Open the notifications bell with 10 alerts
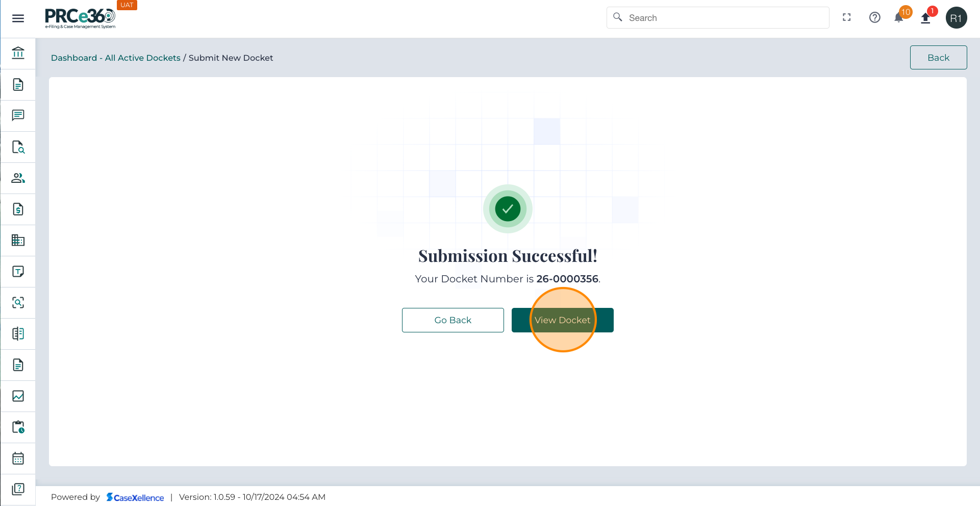Viewport: 980px width, 506px height. point(899,18)
